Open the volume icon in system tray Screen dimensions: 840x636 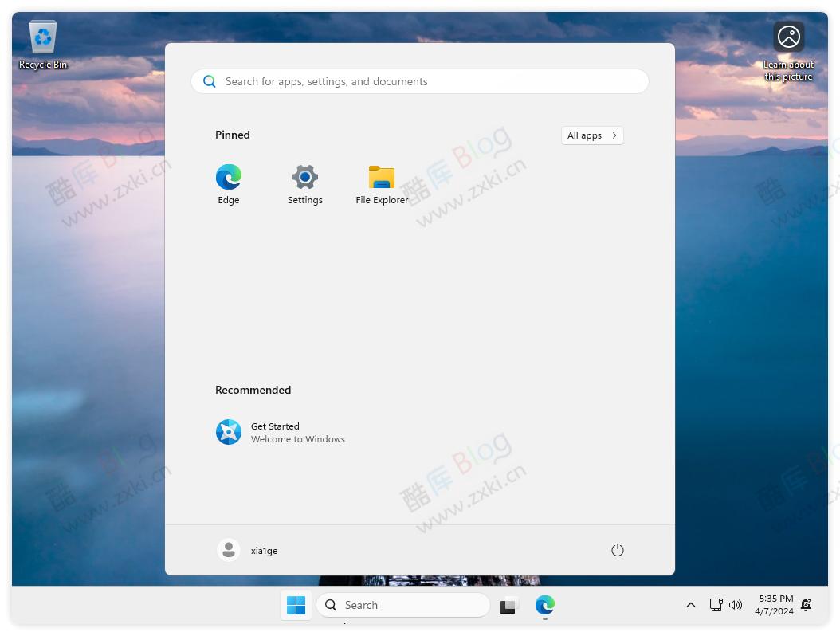tap(735, 605)
